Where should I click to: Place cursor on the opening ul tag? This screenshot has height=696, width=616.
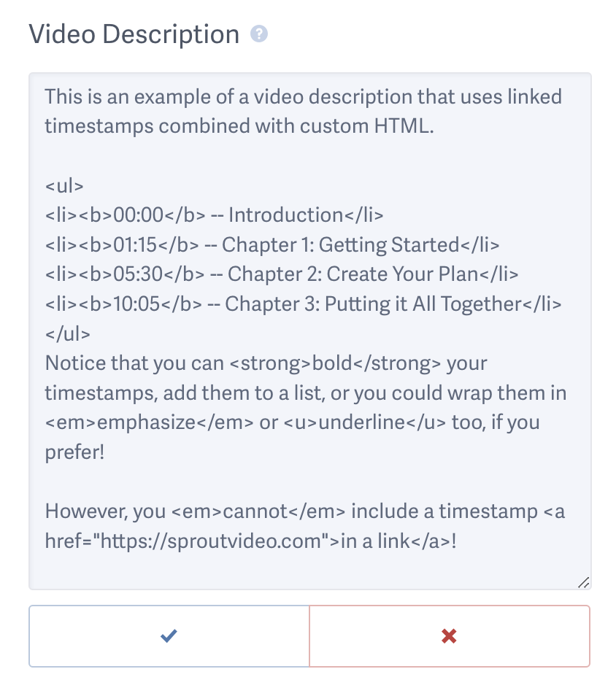coord(64,185)
